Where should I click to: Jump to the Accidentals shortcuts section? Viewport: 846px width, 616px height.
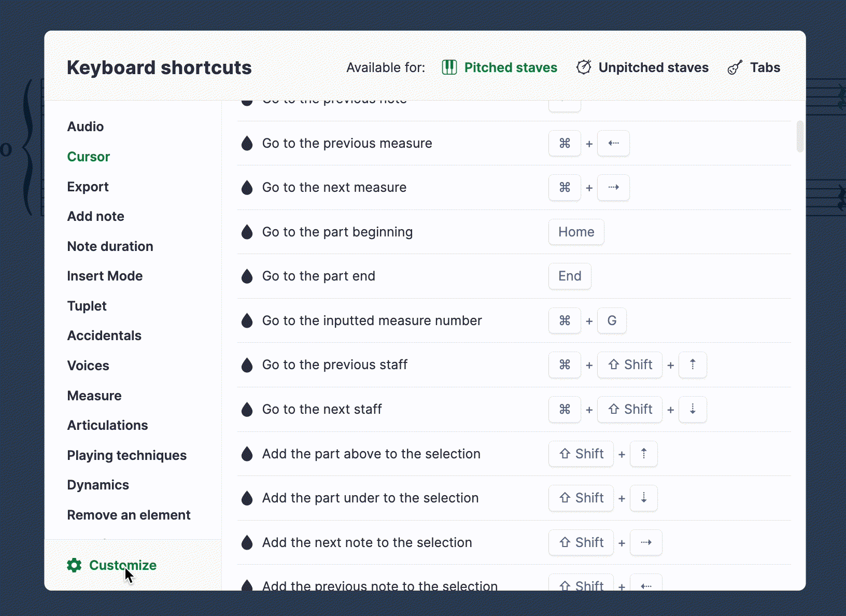104,335
